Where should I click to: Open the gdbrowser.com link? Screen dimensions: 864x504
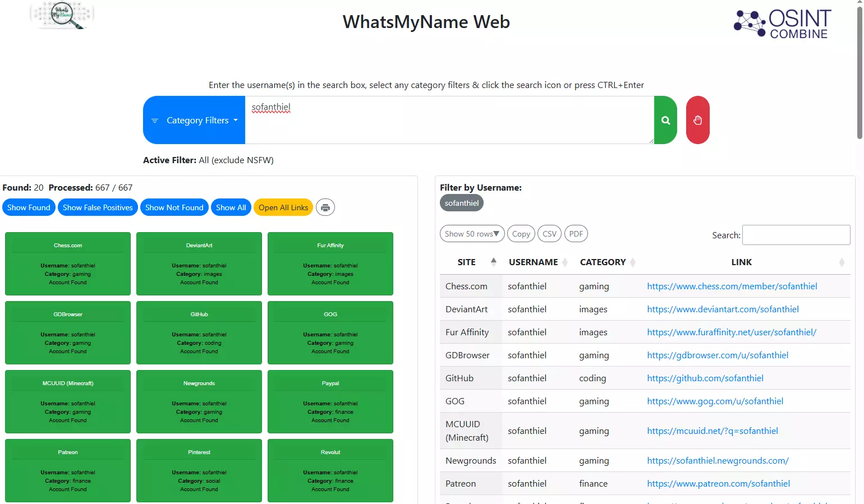718,355
